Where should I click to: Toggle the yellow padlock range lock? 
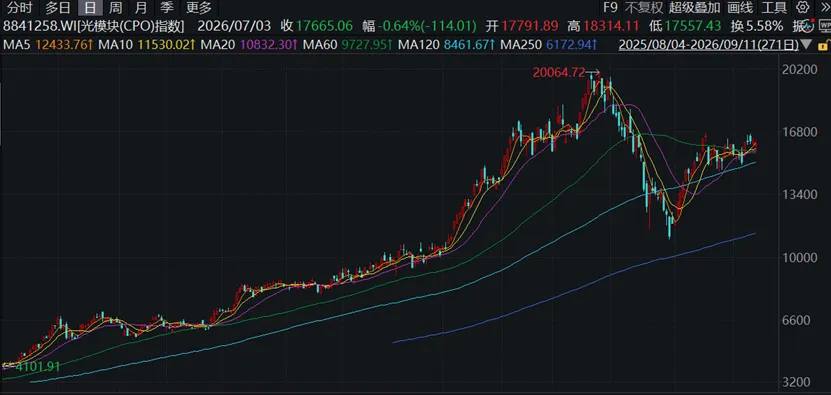(x=823, y=45)
